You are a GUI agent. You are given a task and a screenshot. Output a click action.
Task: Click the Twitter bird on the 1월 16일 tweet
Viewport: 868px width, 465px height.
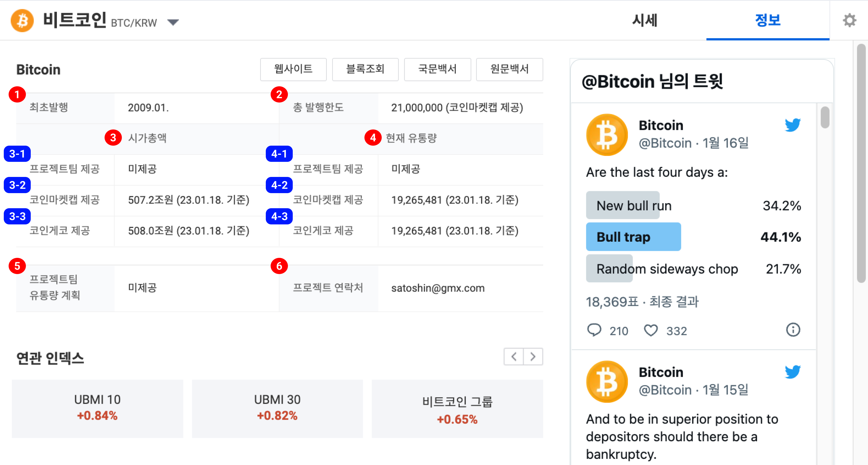tap(792, 125)
